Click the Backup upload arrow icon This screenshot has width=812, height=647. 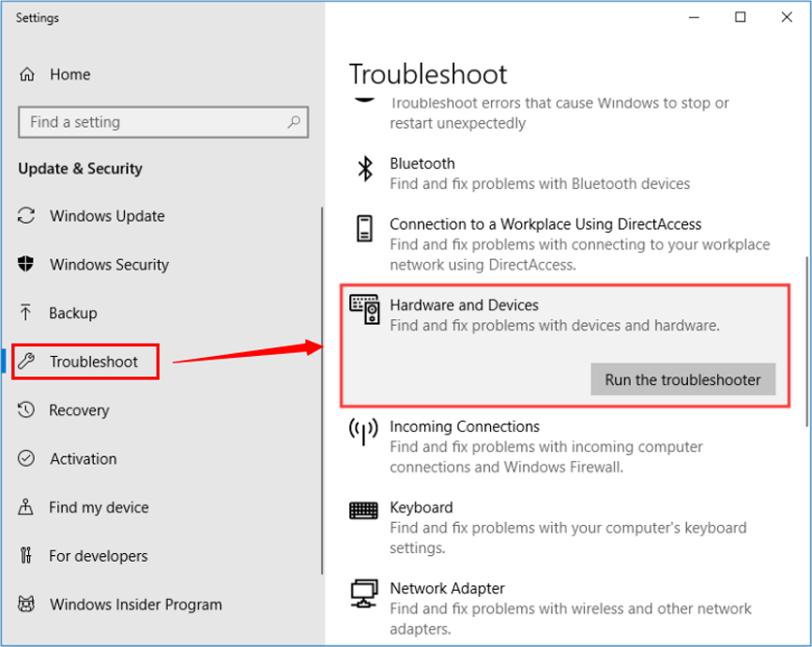[25, 313]
